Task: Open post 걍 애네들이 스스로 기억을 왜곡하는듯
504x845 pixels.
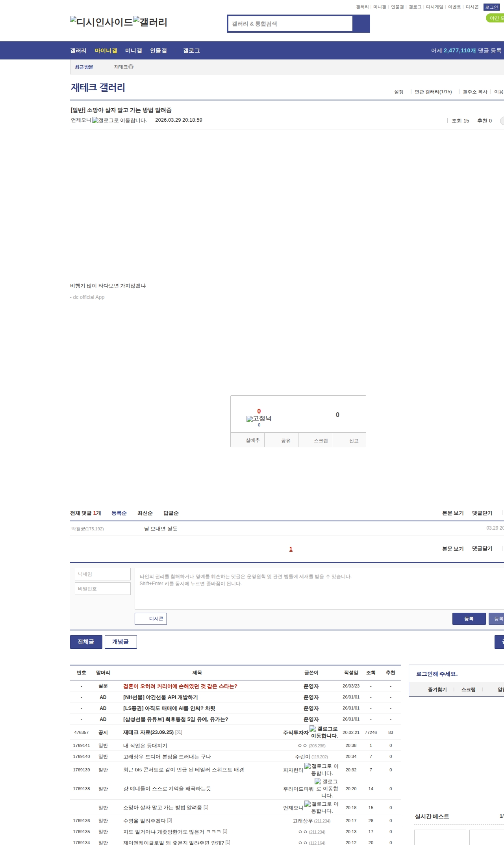Action: (167, 789)
